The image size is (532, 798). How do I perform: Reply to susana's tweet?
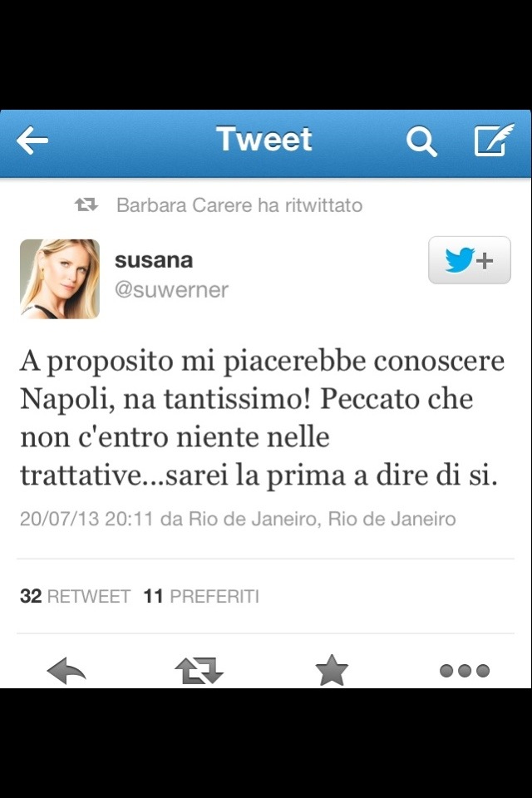point(66,671)
